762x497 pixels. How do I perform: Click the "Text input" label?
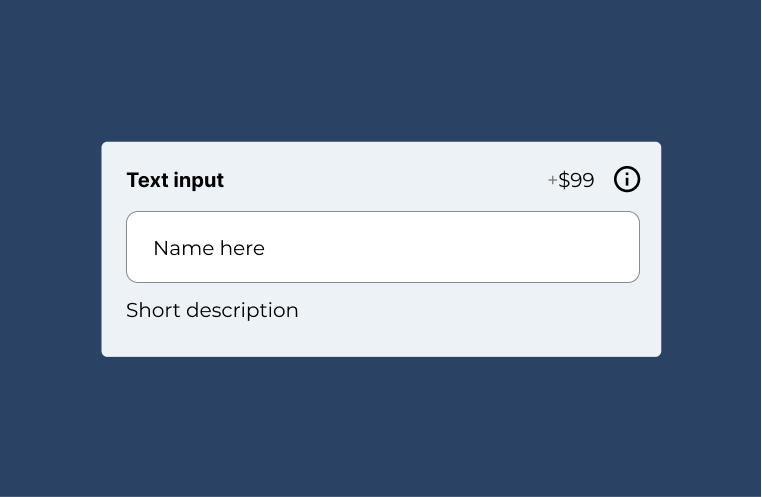(x=175, y=180)
